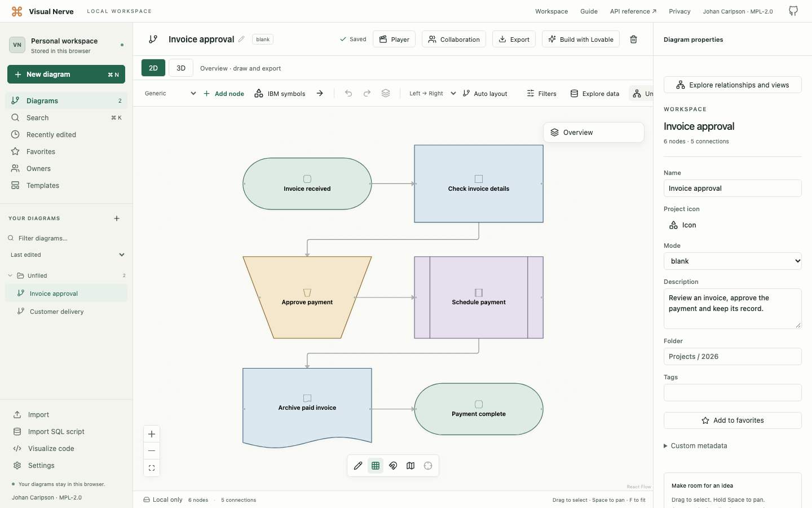This screenshot has width=812, height=508.
Task: Switch to 3D view
Action: 181,68
